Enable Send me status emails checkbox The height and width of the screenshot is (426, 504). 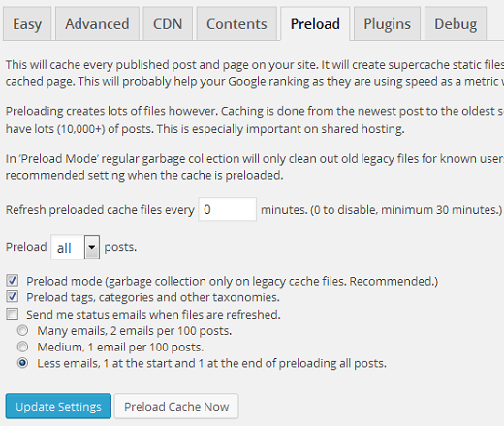[13, 314]
